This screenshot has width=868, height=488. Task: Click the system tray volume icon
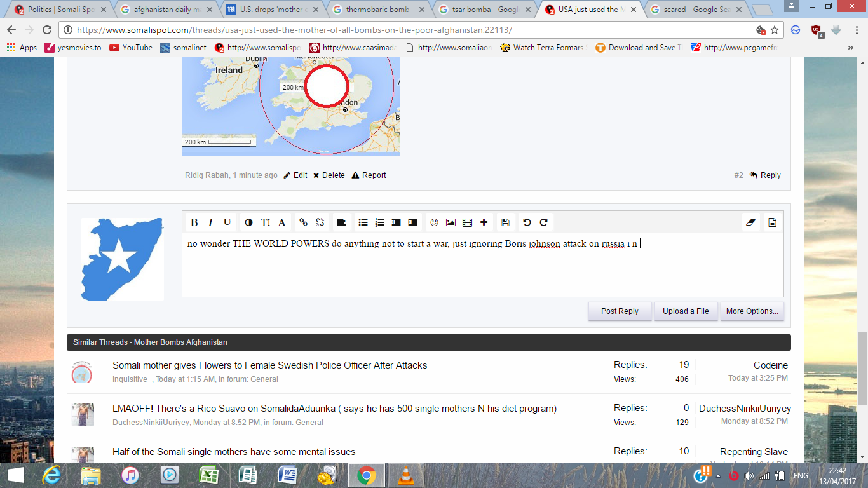pos(749,476)
